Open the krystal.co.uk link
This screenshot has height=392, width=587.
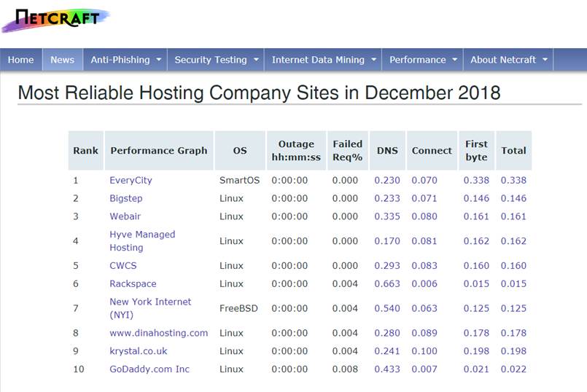point(138,351)
